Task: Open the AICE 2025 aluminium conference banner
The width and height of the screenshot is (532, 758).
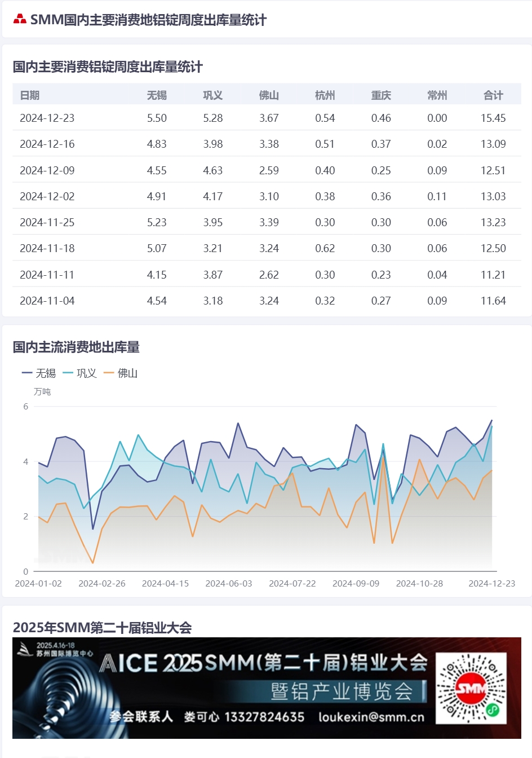Action: pyautogui.click(x=267, y=688)
